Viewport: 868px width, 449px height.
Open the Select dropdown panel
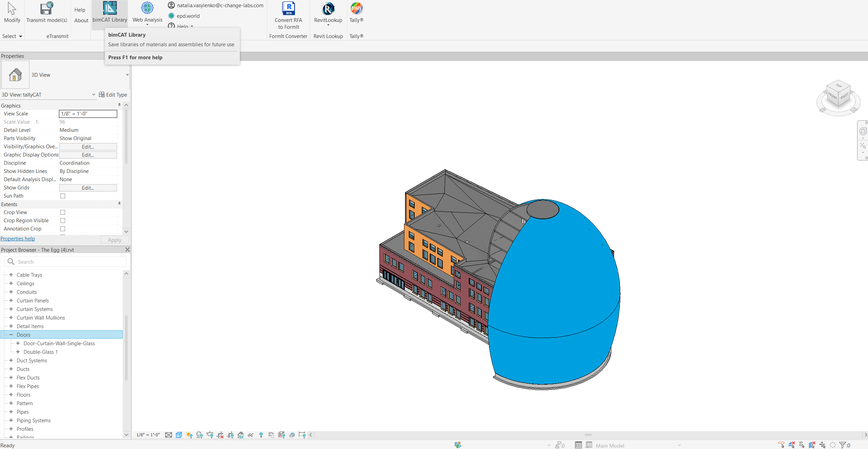point(12,36)
